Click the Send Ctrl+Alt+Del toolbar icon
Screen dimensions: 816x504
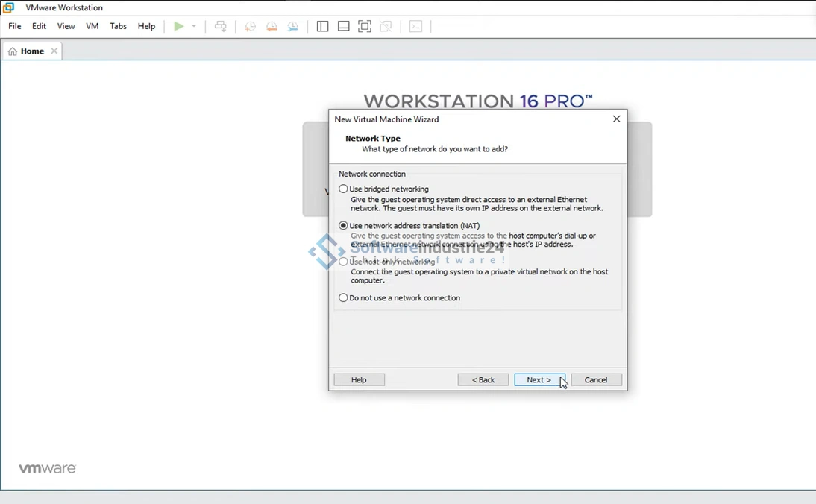(x=221, y=26)
